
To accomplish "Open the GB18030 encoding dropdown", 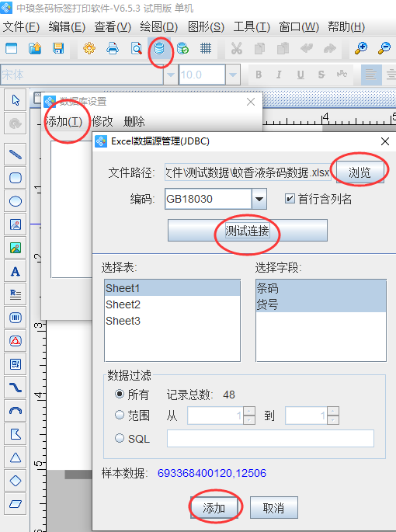I will (259, 199).
